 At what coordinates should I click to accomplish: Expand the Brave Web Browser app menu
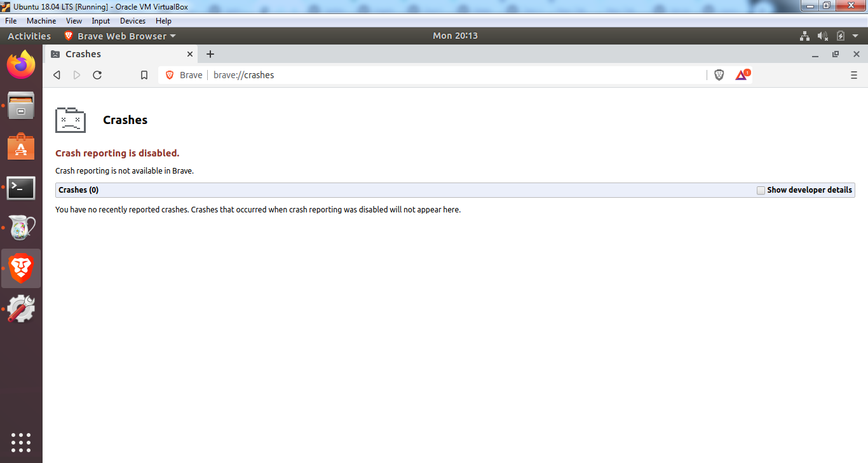point(120,36)
